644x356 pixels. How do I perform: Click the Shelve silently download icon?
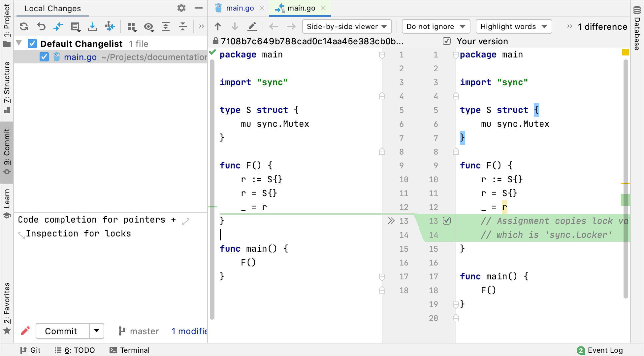[92, 26]
